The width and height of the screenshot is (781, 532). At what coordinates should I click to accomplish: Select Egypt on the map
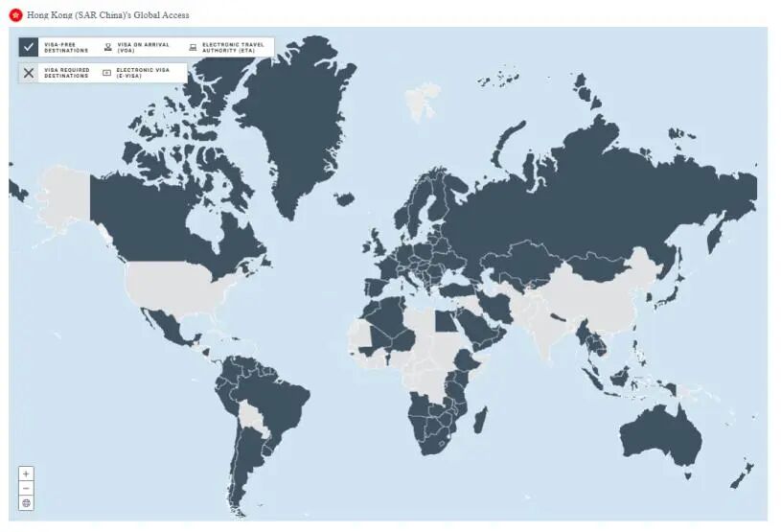(445, 321)
